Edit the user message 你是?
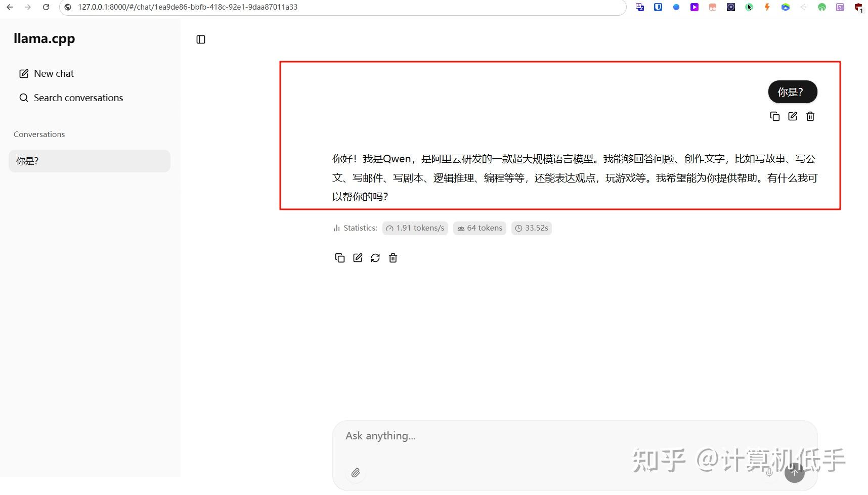 pos(792,116)
